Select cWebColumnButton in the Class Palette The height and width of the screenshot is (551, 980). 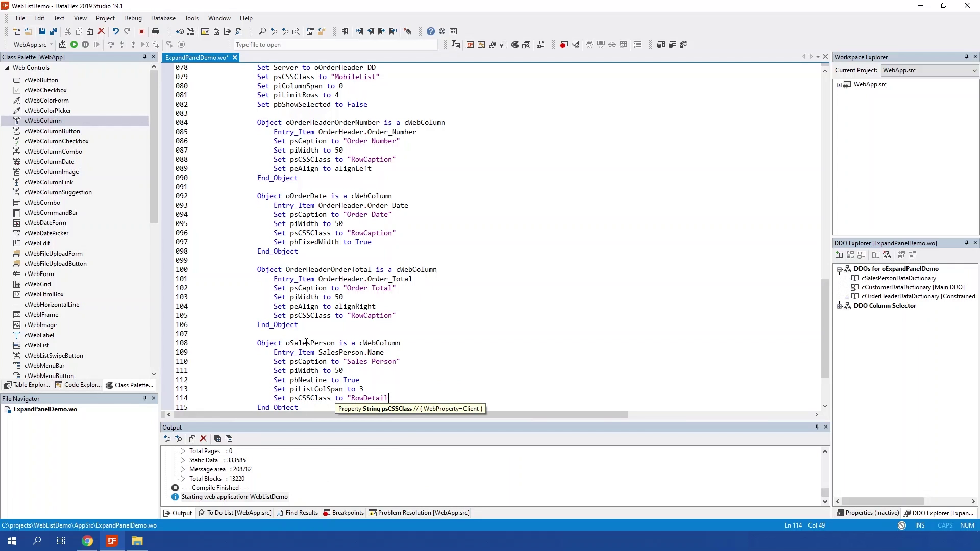tap(52, 131)
